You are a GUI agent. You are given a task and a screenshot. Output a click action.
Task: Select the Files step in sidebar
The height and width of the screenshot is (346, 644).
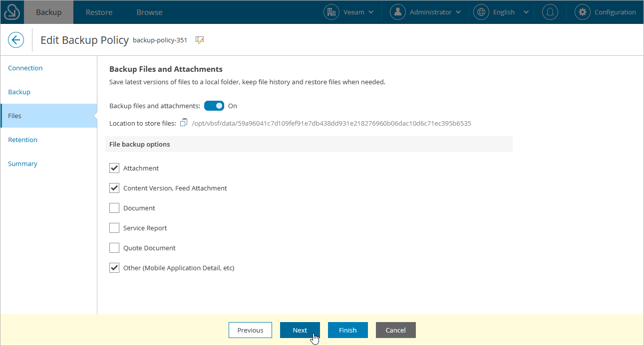[x=49, y=116]
